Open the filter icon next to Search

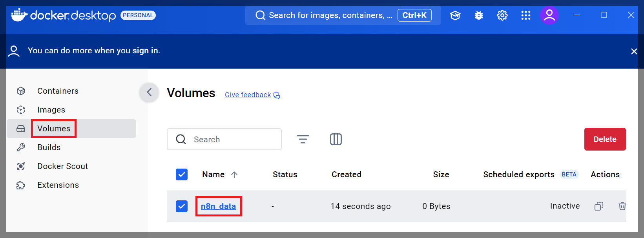(303, 139)
